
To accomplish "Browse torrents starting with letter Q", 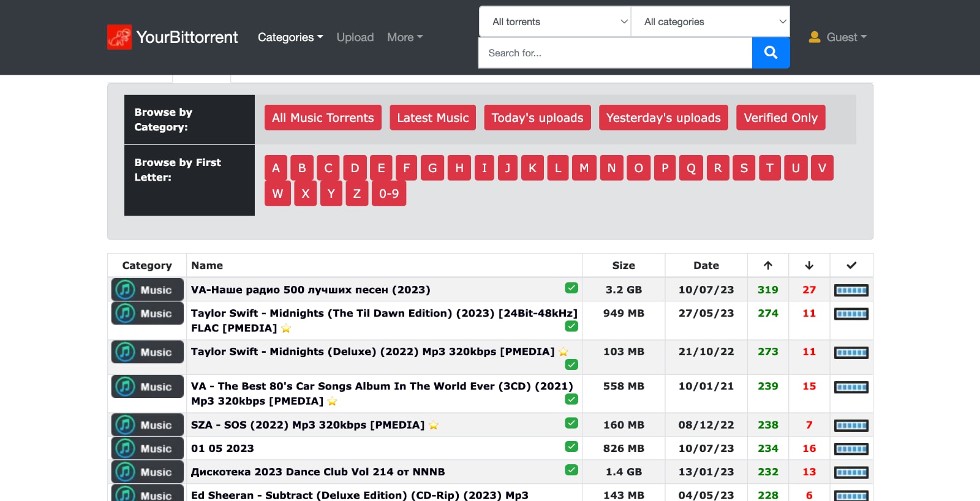I will [691, 168].
